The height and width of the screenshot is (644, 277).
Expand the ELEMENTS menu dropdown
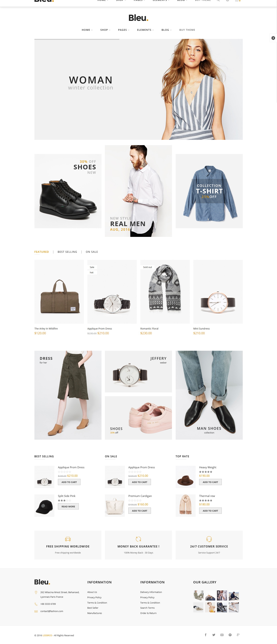(145, 30)
